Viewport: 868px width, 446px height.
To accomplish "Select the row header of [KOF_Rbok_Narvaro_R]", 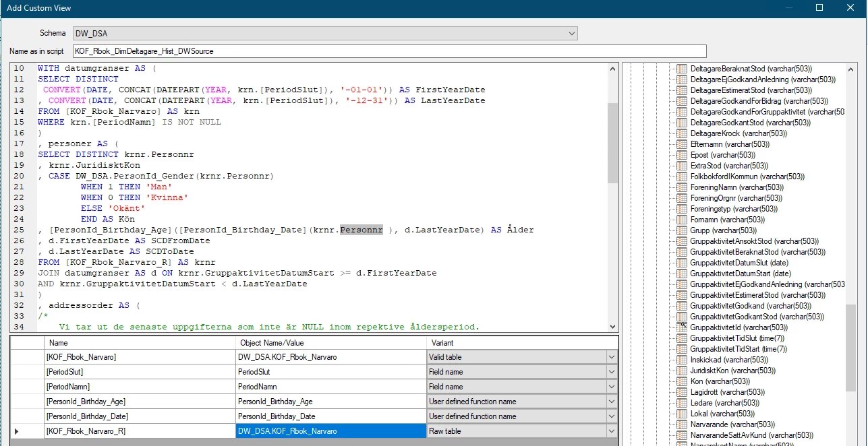I will pyautogui.click(x=27, y=431).
